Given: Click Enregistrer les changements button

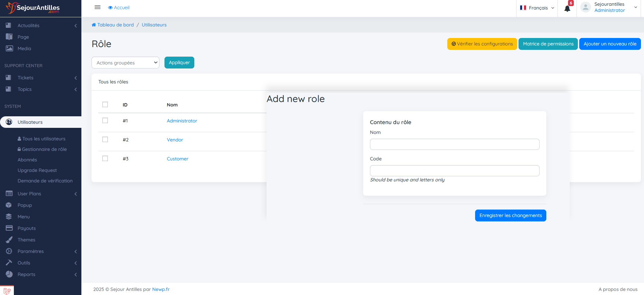Looking at the screenshot, I should click(x=510, y=215).
